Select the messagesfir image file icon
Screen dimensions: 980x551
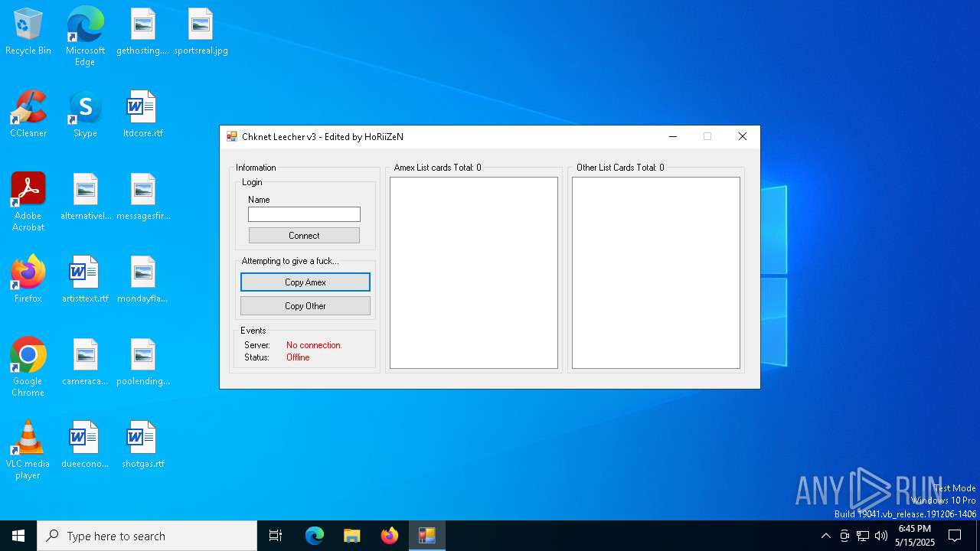(x=143, y=197)
